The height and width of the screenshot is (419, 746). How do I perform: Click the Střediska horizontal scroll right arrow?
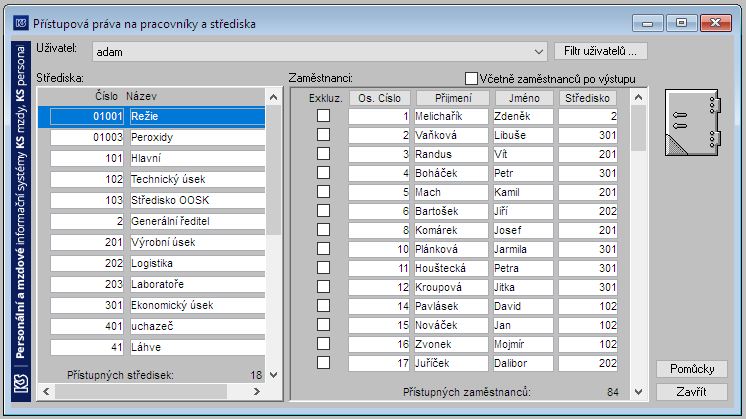point(257,391)
